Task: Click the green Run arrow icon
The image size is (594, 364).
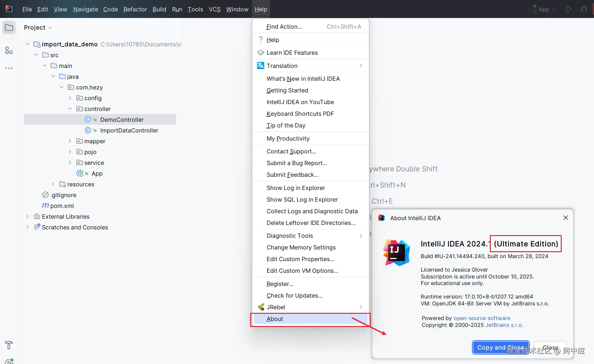Action: [569, 9]
